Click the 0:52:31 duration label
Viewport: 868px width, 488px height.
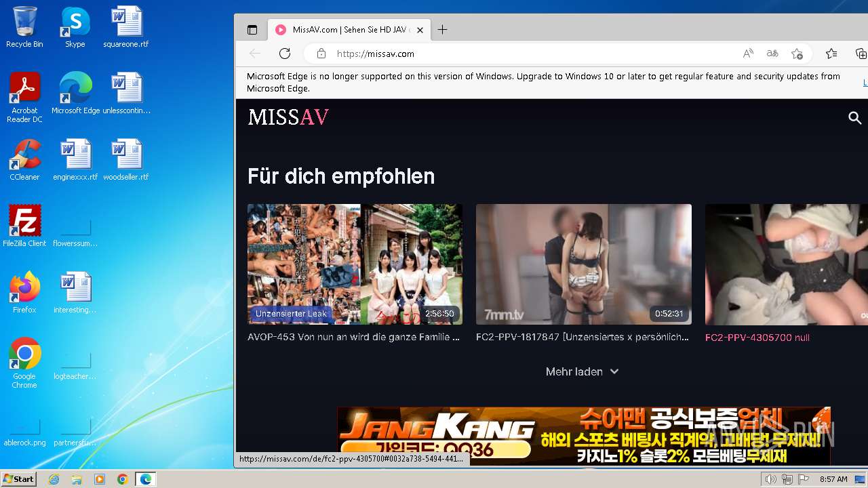click(669, 314)
